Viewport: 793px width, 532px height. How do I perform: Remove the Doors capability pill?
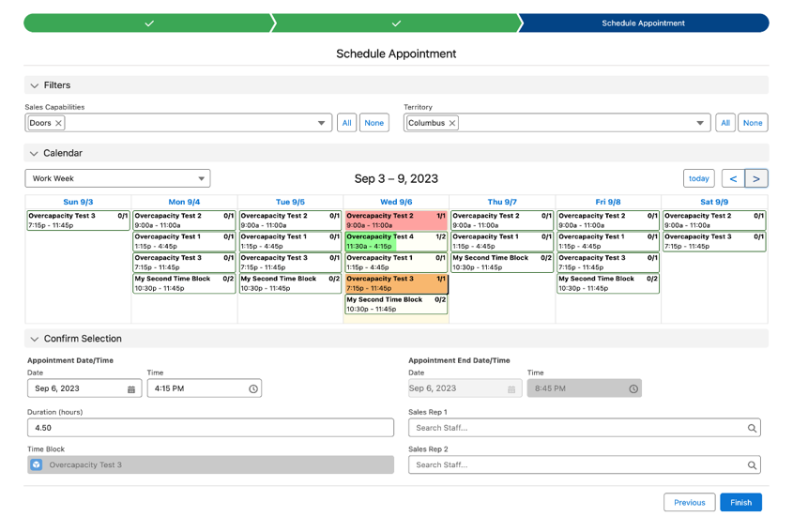tap(59, 123)
